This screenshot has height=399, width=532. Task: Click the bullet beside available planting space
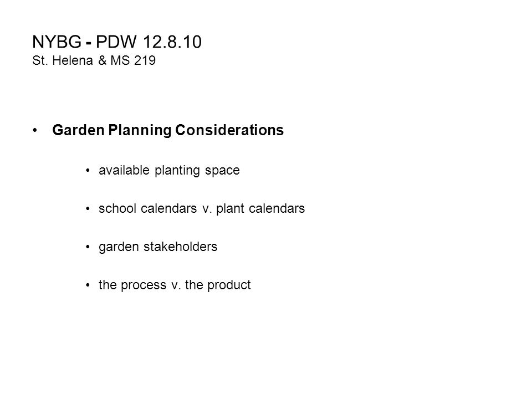(x=88, y=170)
